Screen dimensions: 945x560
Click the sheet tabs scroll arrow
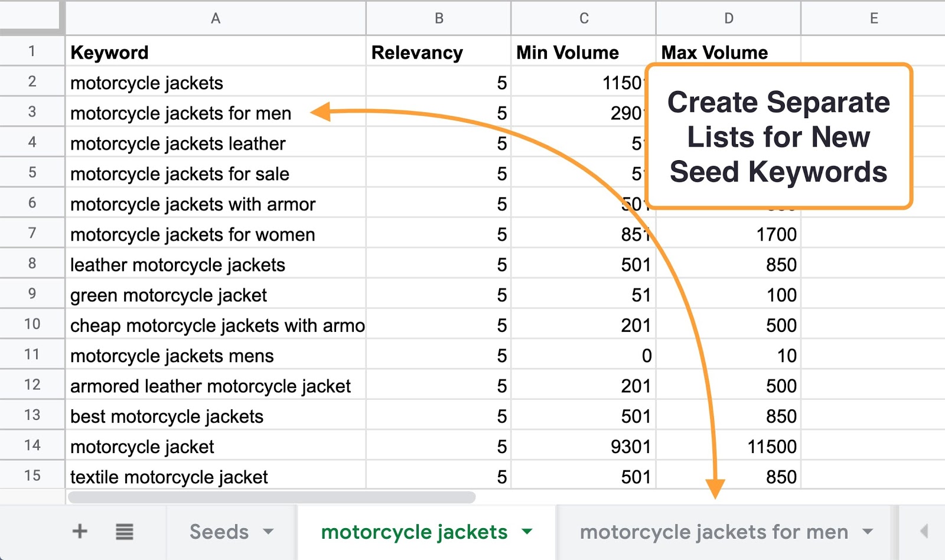[924, 532]
